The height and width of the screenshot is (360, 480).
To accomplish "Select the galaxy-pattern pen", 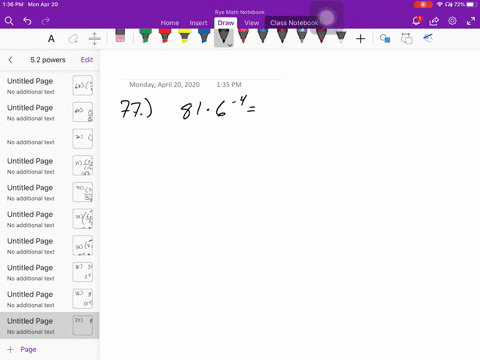I will click(302, 36).
